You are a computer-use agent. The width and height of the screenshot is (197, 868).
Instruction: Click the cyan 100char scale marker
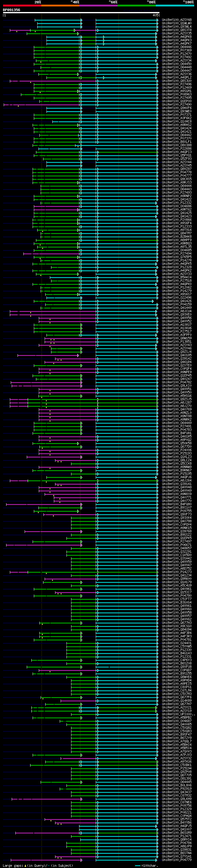pyautogui.click(x=138, y=865)
